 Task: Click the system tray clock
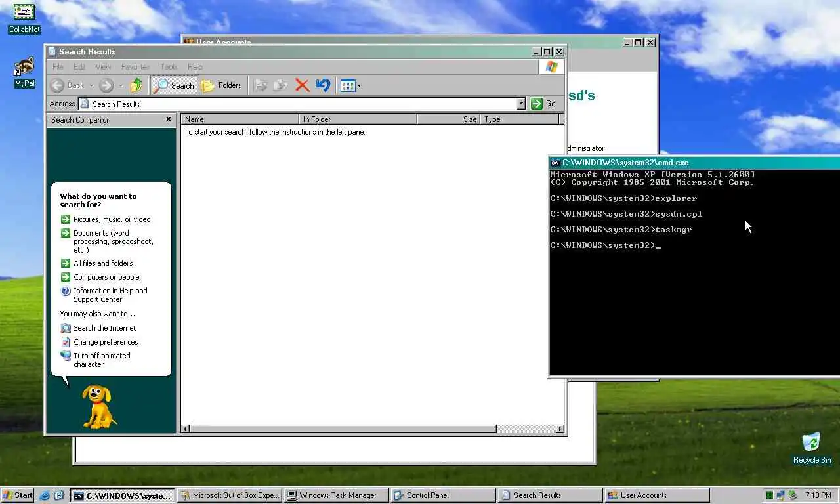[x=818, y=495]
